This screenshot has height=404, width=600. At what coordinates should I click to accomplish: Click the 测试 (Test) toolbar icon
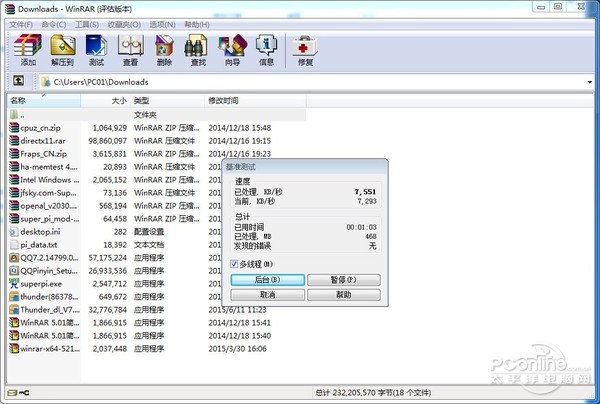click(96, 45)
